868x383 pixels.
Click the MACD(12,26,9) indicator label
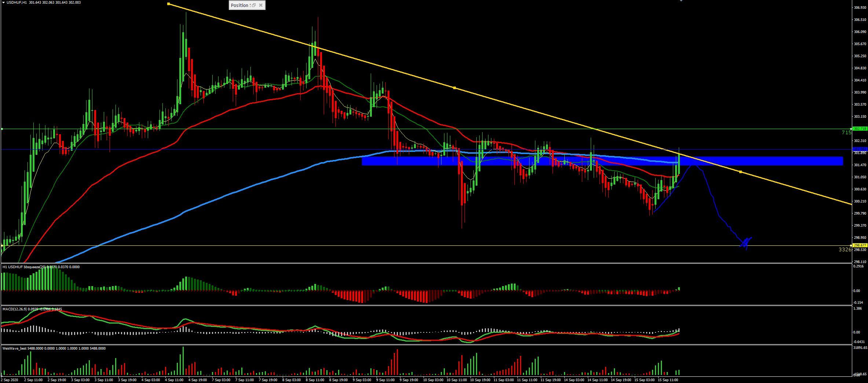pyautogui.click(x=15, y=309)
